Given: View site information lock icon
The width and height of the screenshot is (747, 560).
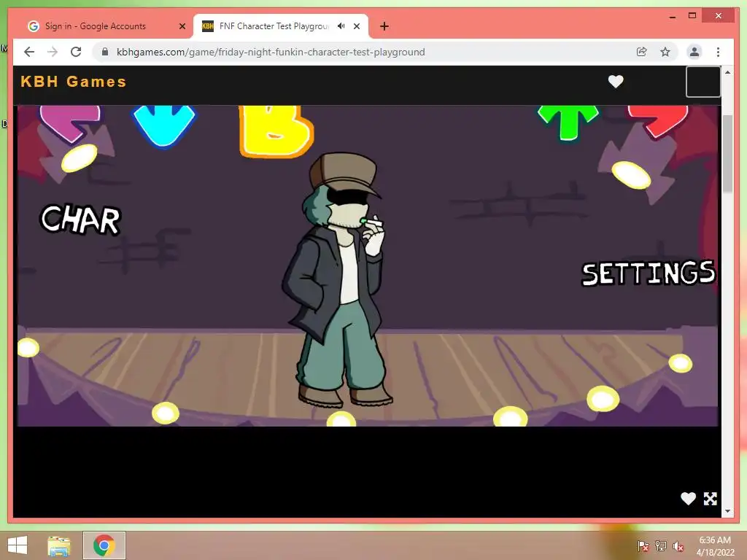Looking at the screenshot, I should 105,52.
